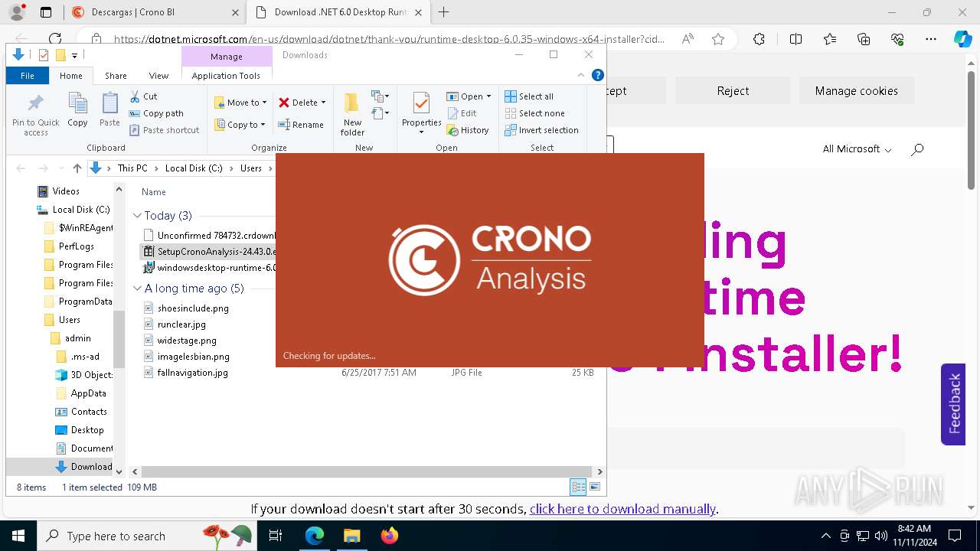Select imagelesbian.png file
This screenshot has height=551, width=980.
point(194,357)
